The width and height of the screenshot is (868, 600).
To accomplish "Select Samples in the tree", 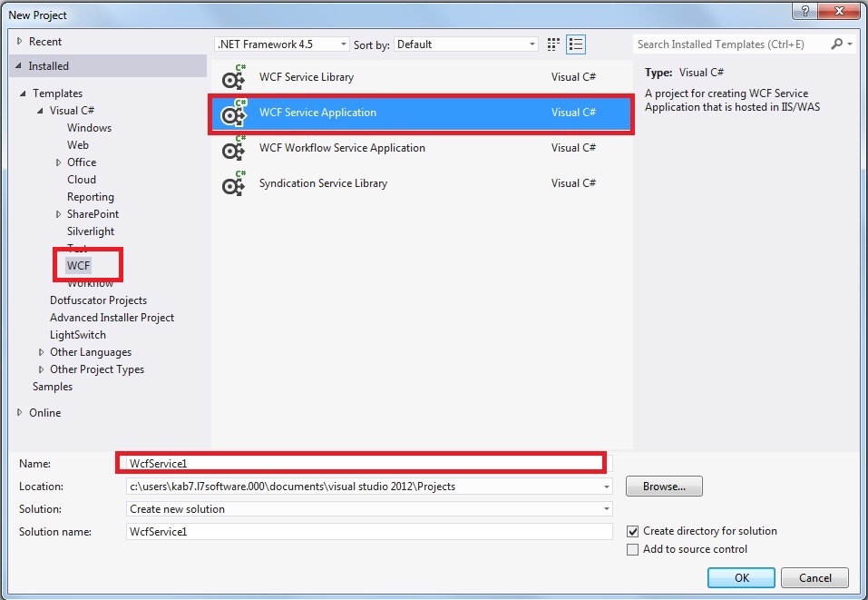I will pyautogui.click(x=53, y=387).
